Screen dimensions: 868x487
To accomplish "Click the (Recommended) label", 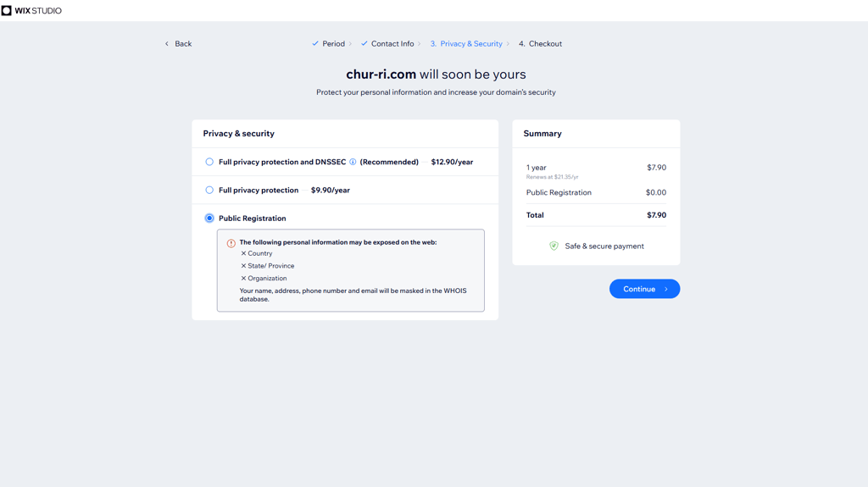I will point(389,162).
